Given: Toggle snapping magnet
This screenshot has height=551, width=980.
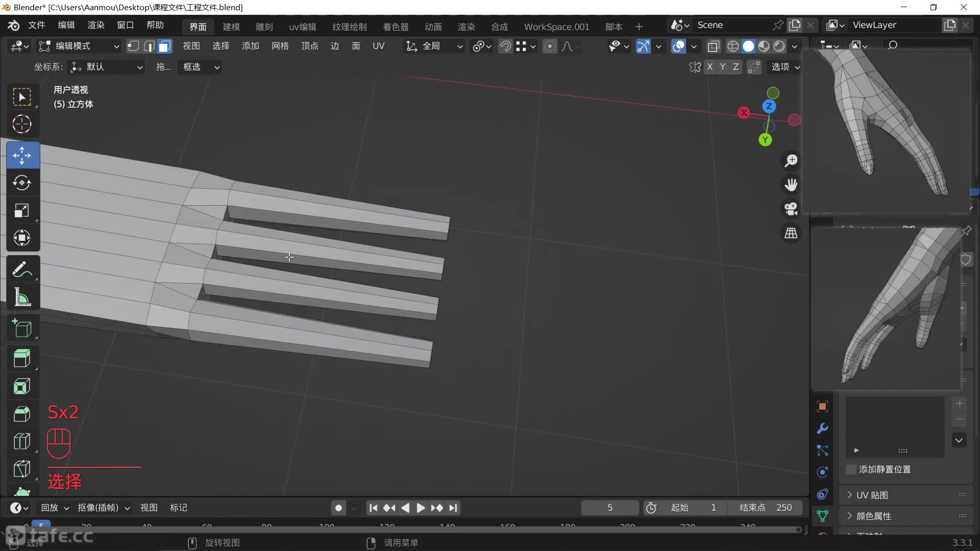Looking at the screenshot, I should (505, 46).
